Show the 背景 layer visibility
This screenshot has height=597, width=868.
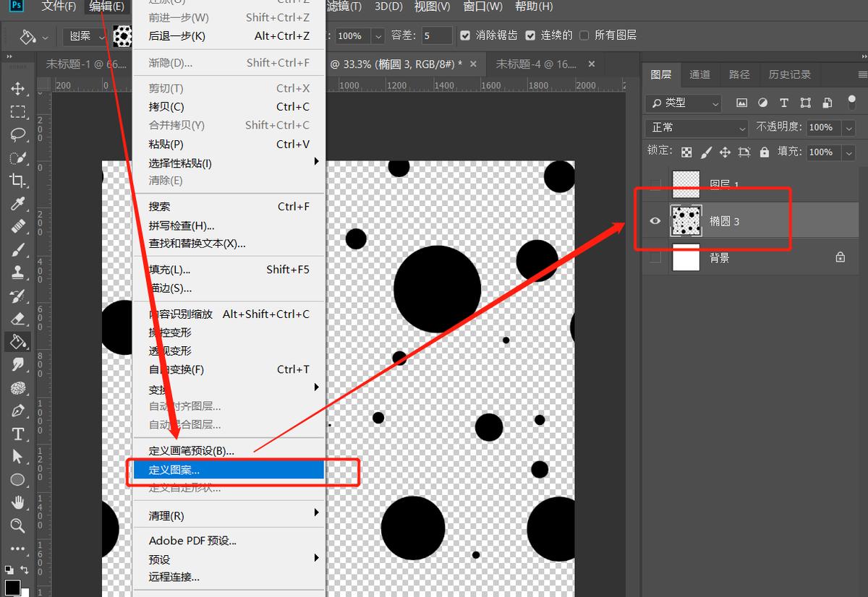click(655, 257)
